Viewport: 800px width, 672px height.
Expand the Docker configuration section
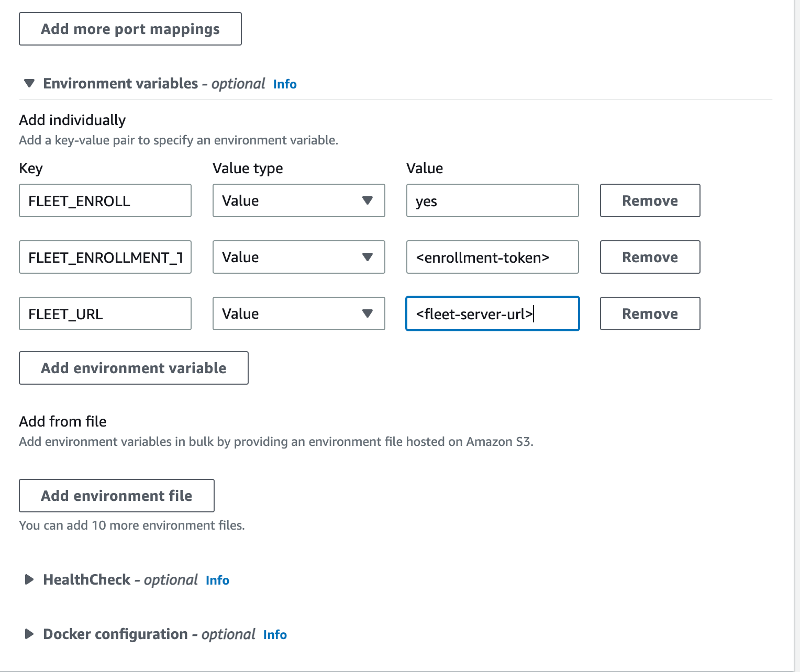tap(29, 634)
